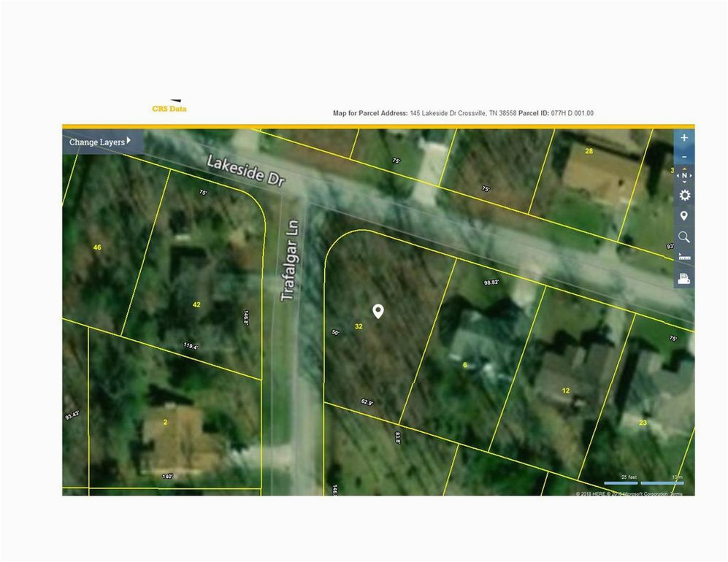728x562 pixels.
Task: Click the parcel address text 145 Lakeside Dr
Action: pos(463,113)
